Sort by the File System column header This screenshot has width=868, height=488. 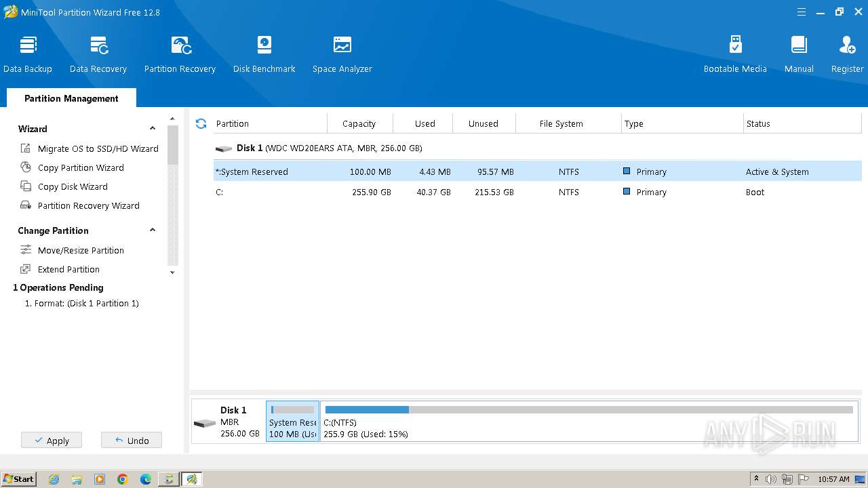568,123
